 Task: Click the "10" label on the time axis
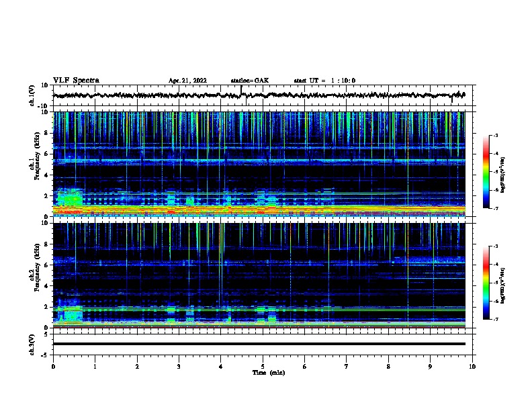click(x=472, y=366)
